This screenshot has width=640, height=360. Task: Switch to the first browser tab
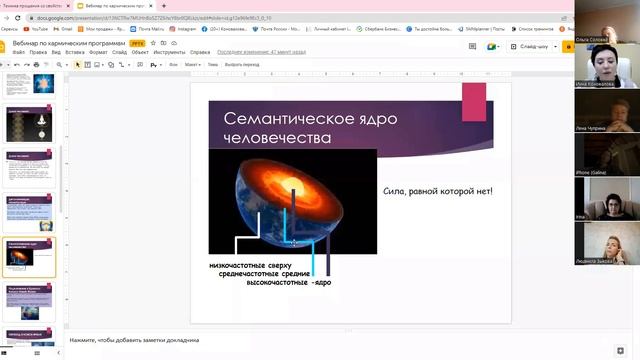[x=34, y=6]
